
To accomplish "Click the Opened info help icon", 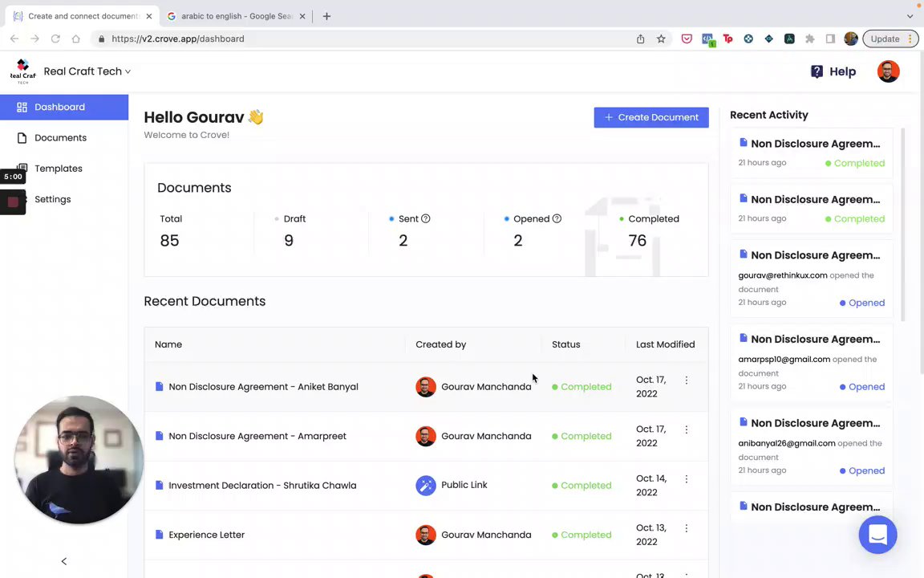I will (557, 218).
